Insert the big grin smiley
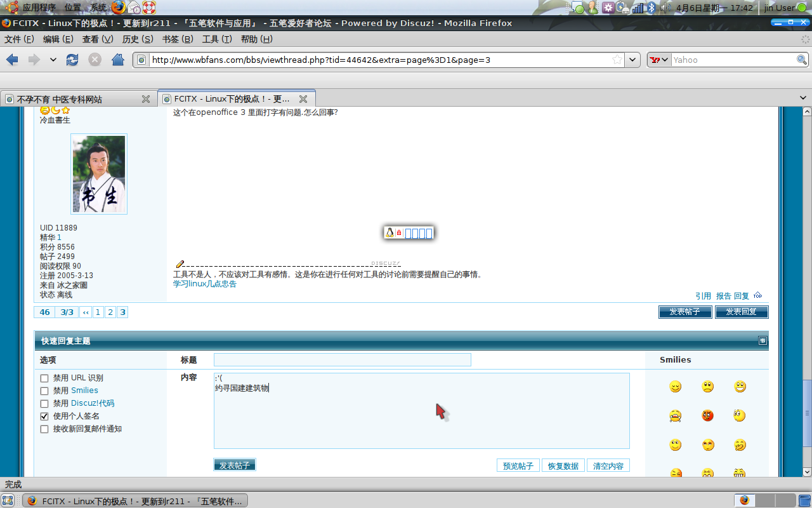Screen dimensions: 812x508 [740, 387]
